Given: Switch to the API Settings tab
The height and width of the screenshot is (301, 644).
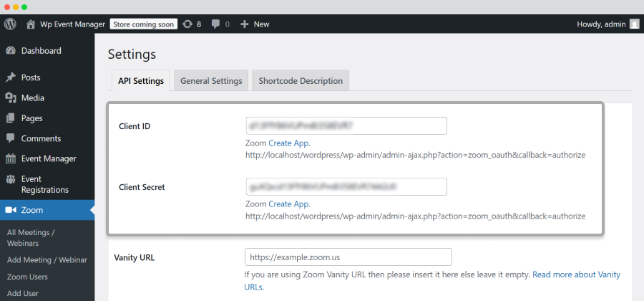Looking at the screenshot, I should [x=141, y=80].
